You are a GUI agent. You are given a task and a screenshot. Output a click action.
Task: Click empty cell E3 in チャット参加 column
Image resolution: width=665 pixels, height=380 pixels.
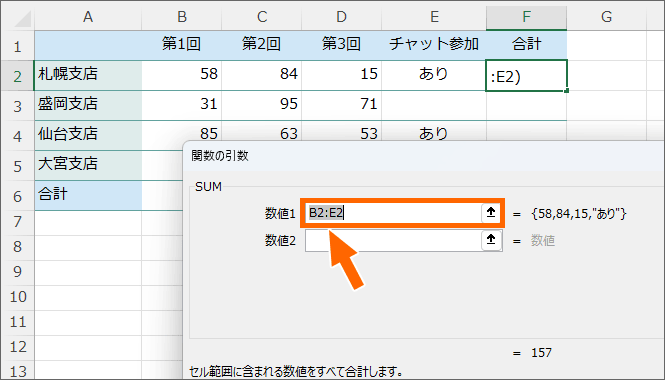pyautogui.click(x=434, y=105)
